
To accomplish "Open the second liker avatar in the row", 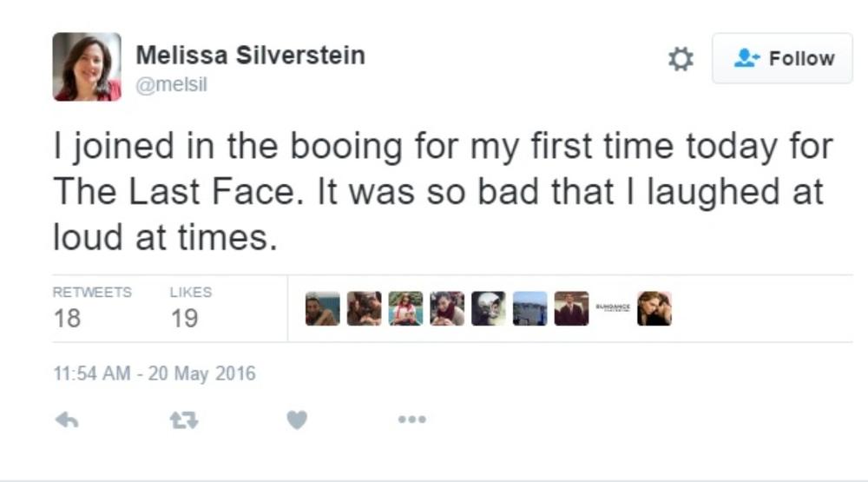I will tap(365, 308).
